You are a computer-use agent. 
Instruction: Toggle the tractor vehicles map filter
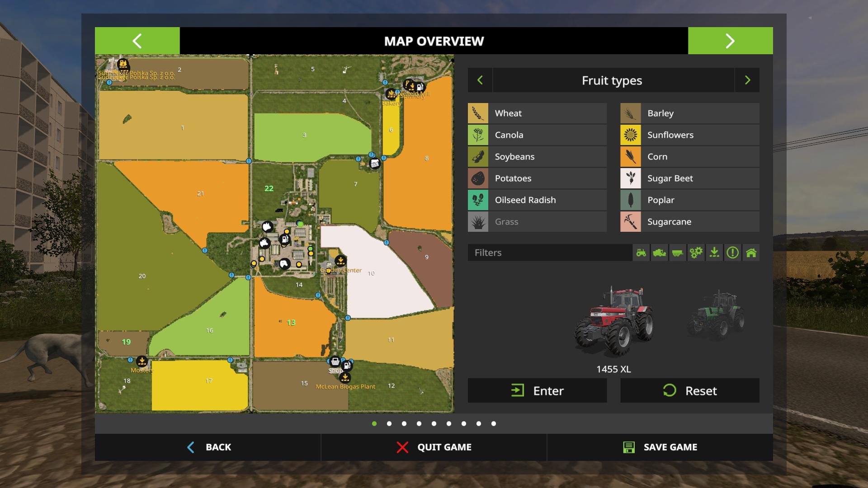tap(641, 253)
